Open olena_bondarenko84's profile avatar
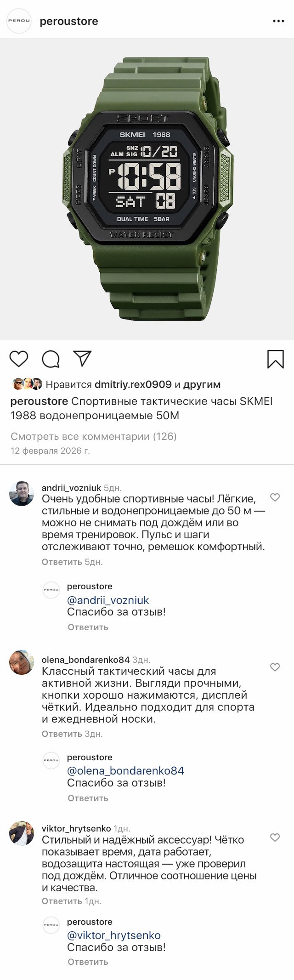This screenshot has width=294, height=980. point(22,662)
